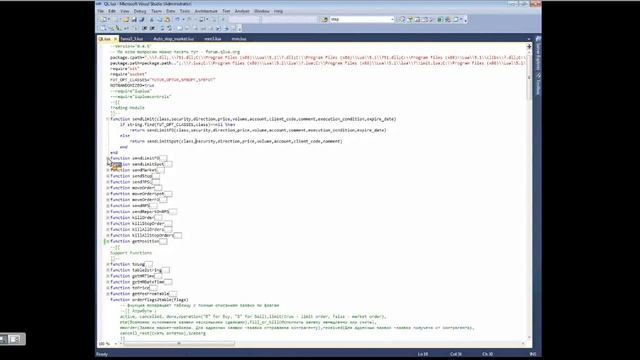Expand the function killOrder block
Image resolution: width=640 pixels, height=360 pixels.
point(108,218)
